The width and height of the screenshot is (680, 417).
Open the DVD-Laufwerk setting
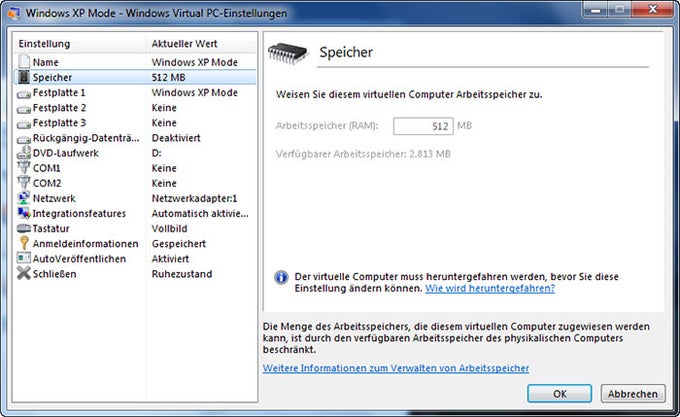(x=135, y=153)
